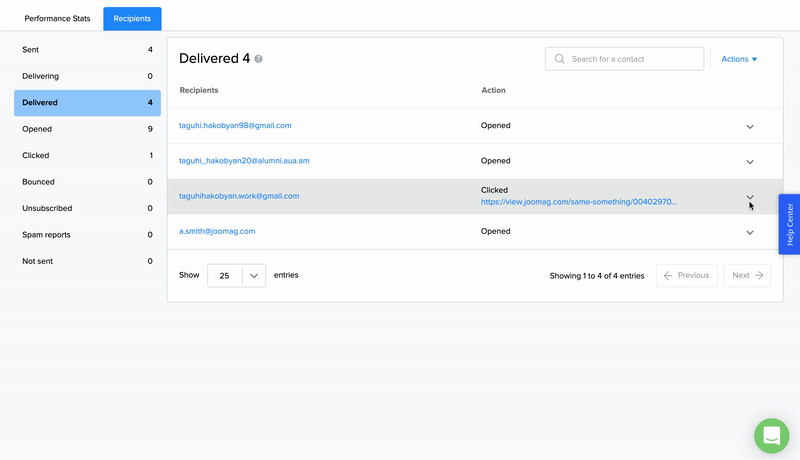This screenshot has height=460, width=800.
Task: Open the clicked joomag.com link
Action: (578, 201)
